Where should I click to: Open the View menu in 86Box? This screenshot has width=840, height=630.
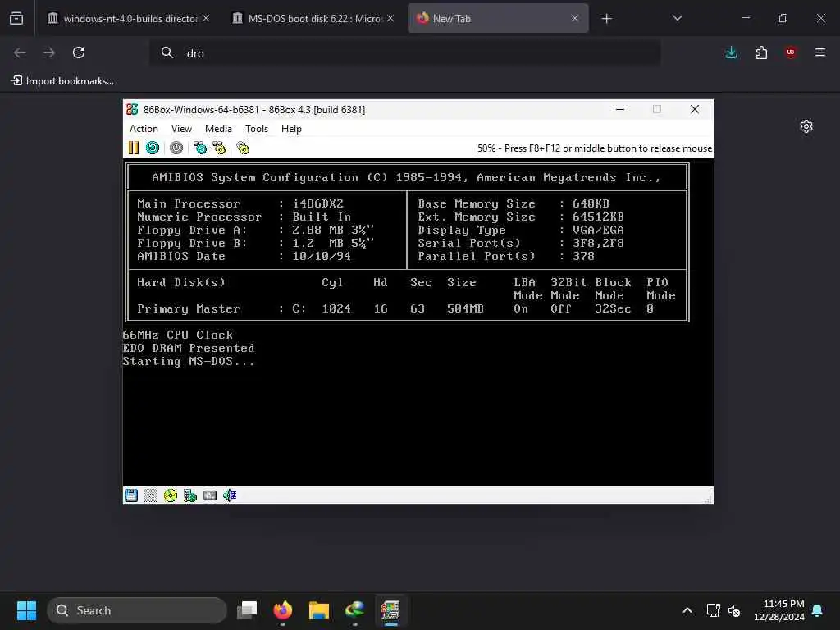pos(181,129)
